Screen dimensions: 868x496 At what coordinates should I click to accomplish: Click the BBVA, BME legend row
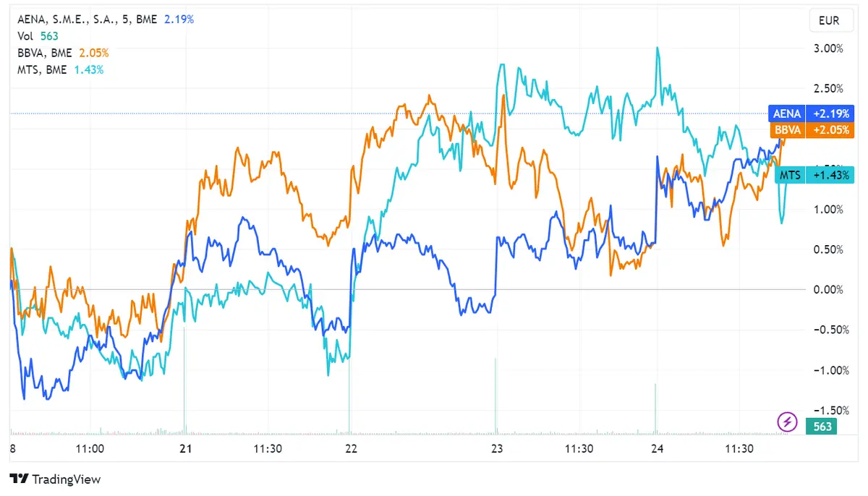point(43,53)
